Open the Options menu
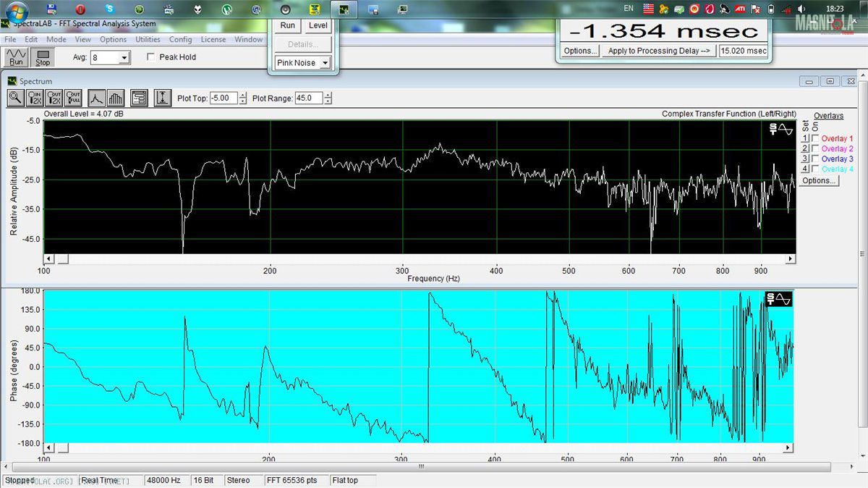Screen dimensions: 868x488 (114, 40)
